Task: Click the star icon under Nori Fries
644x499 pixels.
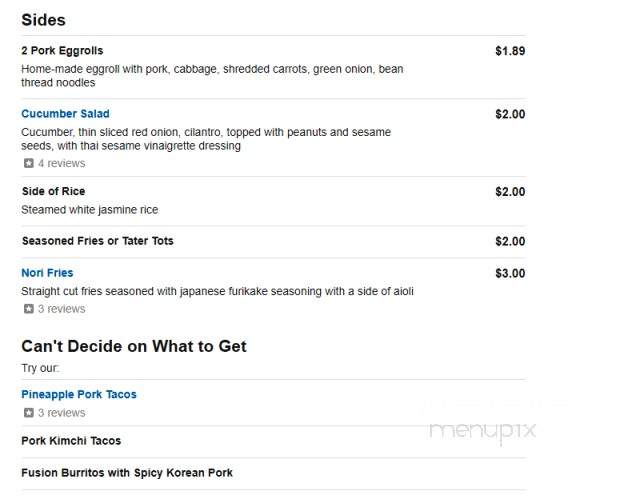Action: point(28,308)
